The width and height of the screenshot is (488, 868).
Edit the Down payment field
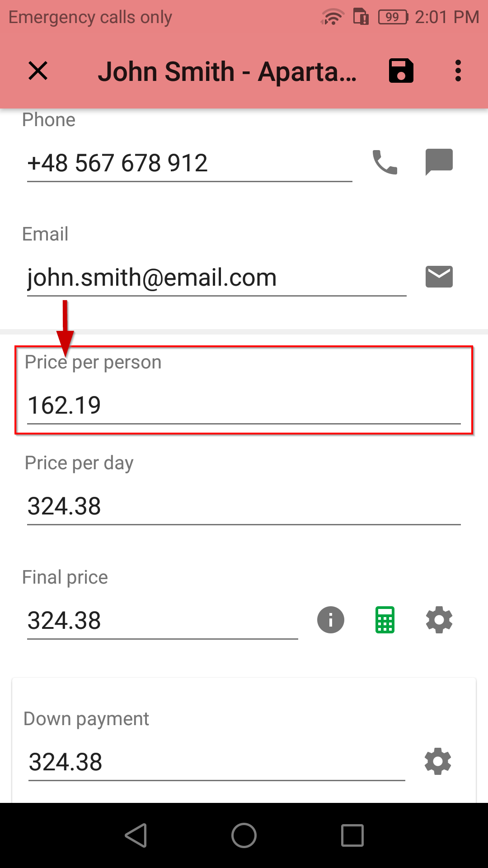217,762
